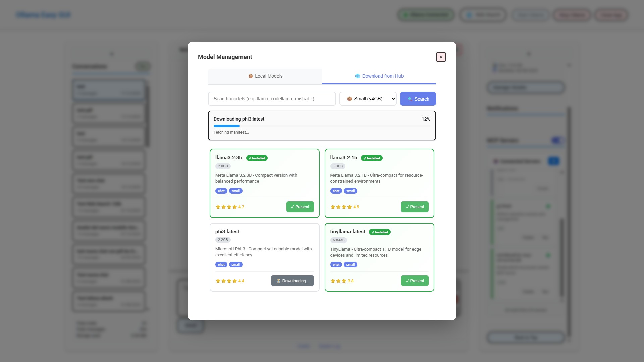Image resolution: width=644 pixels, height=362 pixels.
Task: Close the Model Management dialog
Action: [441, 57]
